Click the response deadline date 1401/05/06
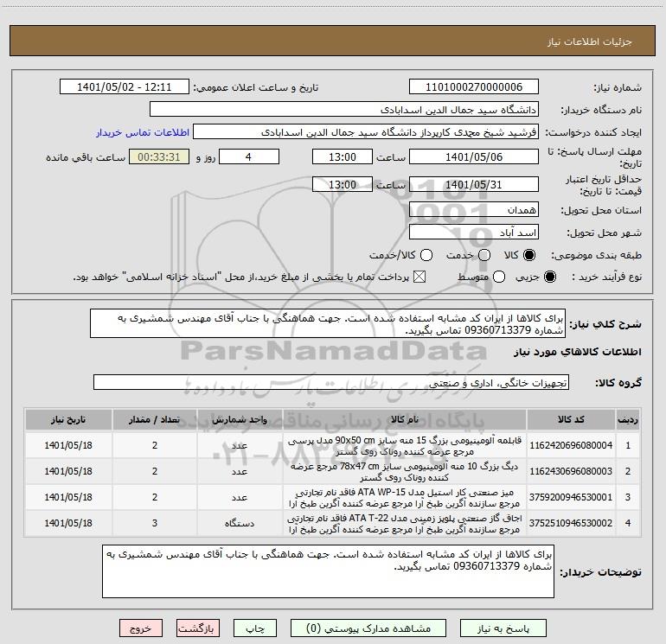This screenshot has width=666, height=644. click(x=474, y=156)
